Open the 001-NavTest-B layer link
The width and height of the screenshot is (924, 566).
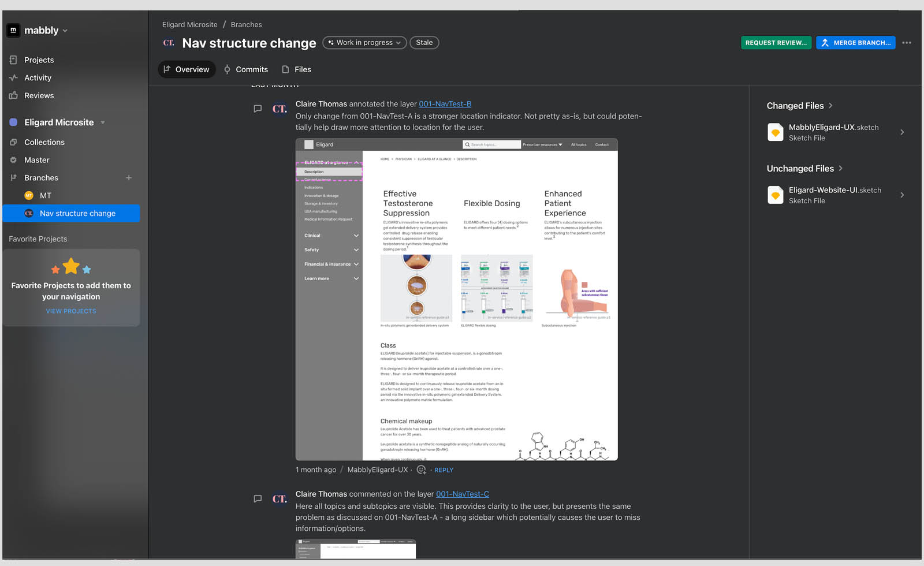coord(445,104)
